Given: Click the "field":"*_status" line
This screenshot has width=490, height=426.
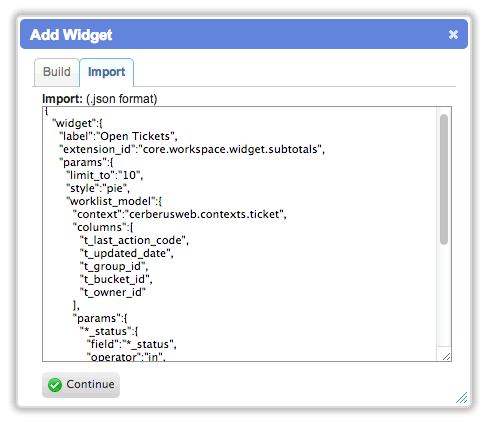Looking at the screenshot, I should [x=132, y=344].
